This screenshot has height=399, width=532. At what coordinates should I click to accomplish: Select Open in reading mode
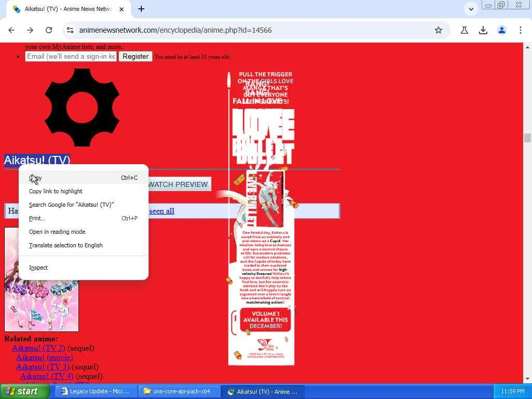point(83,232)
